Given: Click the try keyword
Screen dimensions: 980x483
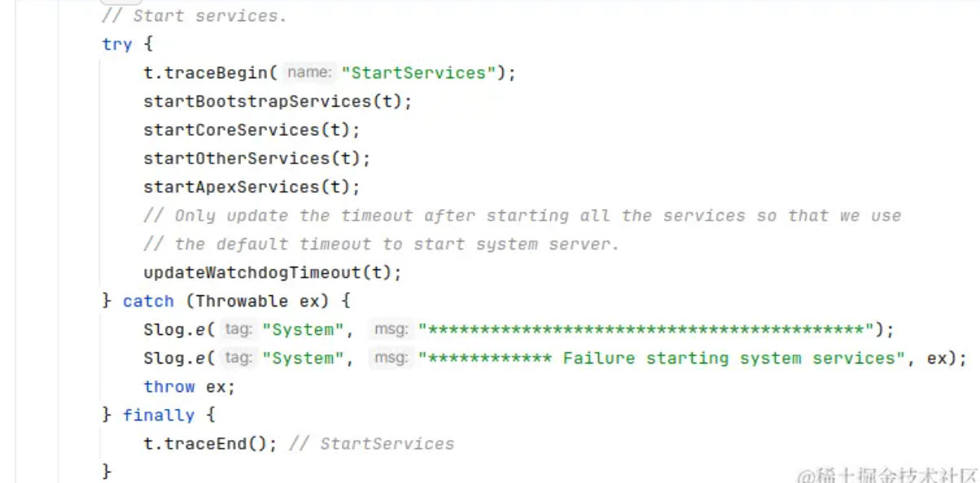Looking at the screenshot, I should (x=117, y=45).
